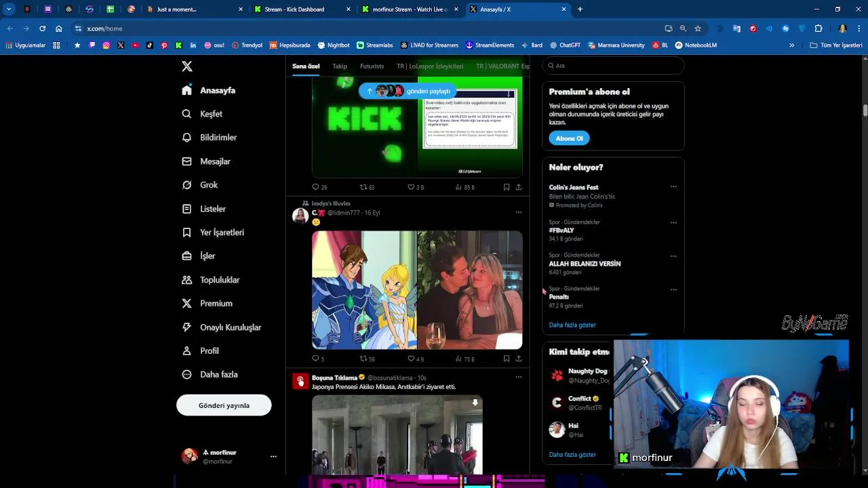Open Premium in the sidebar
Image resolution: width=868 pixels, height=488 pixels.
(x=207, y=304)
